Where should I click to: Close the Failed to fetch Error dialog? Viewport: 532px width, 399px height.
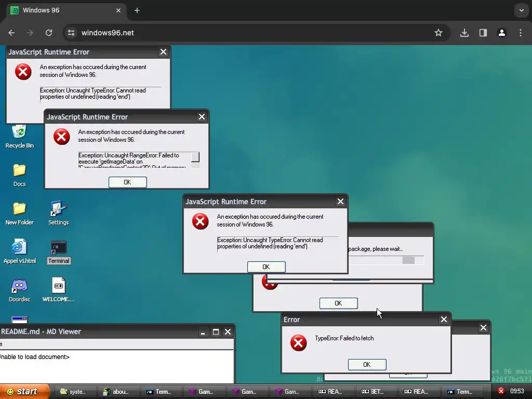click(444, 320)
